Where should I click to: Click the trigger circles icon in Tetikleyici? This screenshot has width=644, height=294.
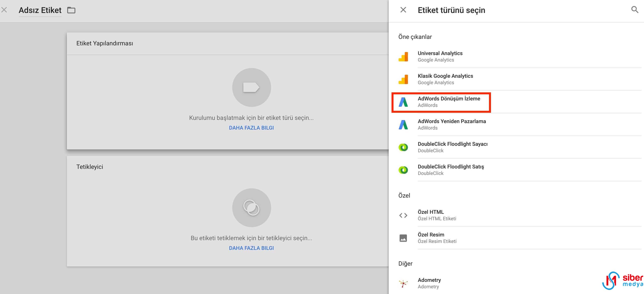(x=251, y=208)
